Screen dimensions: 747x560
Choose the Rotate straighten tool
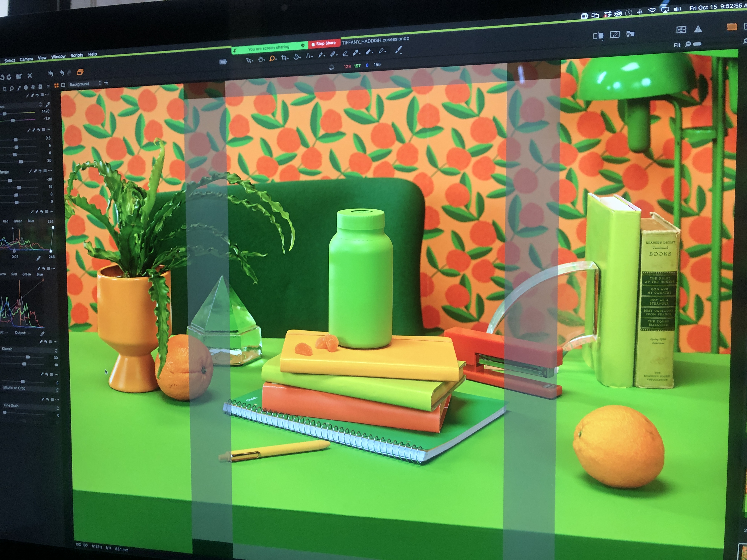(296, 57)
